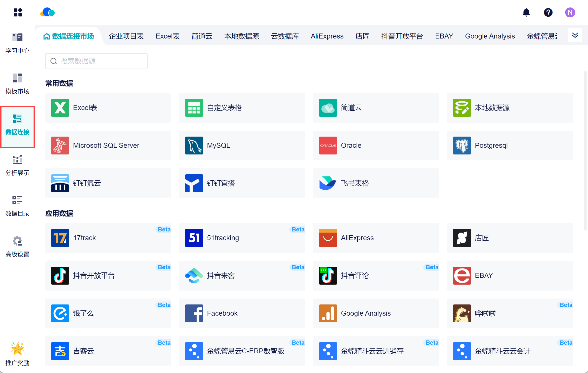
Task: Open 模板市场 in sidebar
Action: pyautogui.click(x=17, y=84)
